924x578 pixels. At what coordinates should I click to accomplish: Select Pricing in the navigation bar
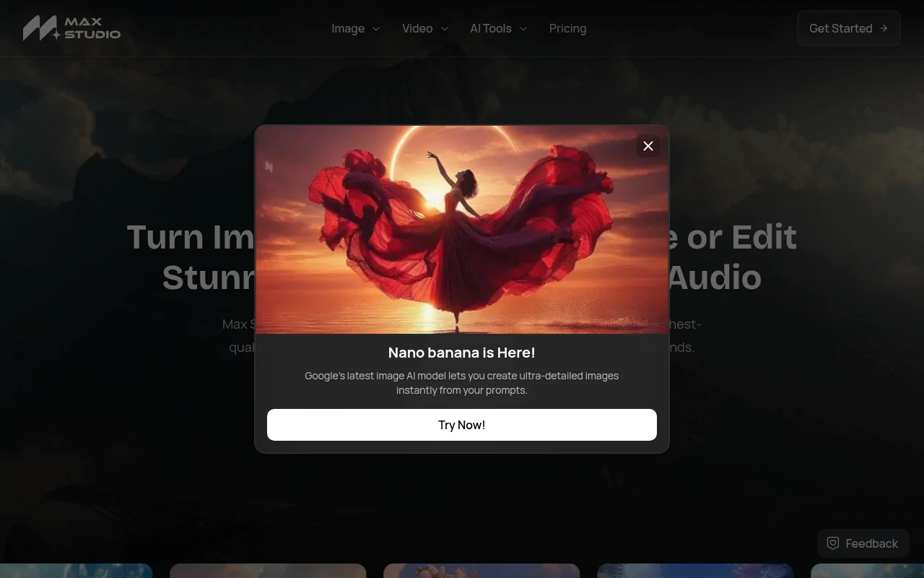(567, 29)
